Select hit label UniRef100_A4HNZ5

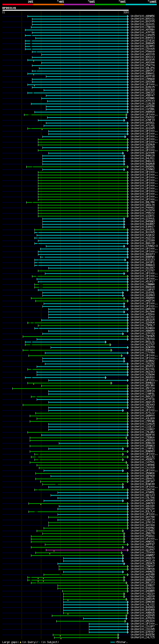pos(143,572)
